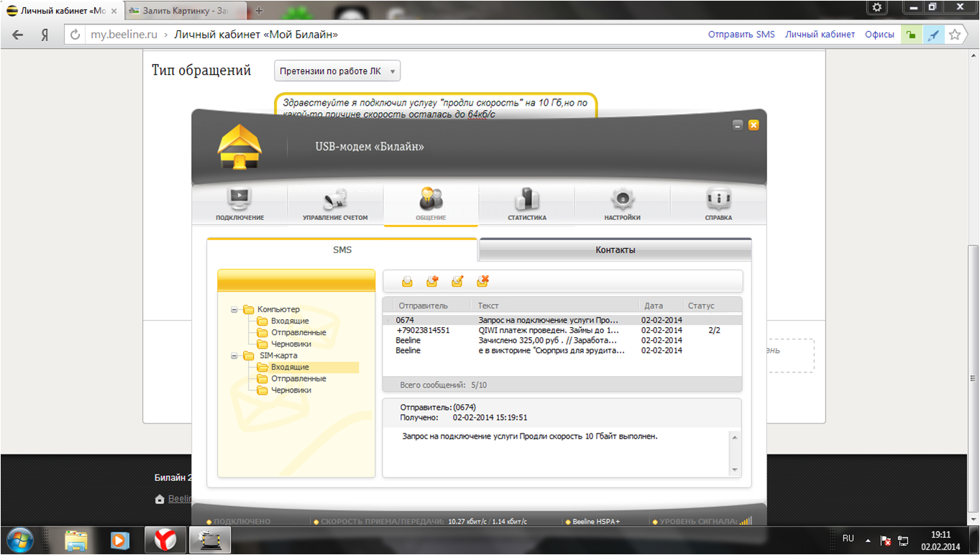
Task: Open a new browser tab with plus
Action: pos(259,11)
